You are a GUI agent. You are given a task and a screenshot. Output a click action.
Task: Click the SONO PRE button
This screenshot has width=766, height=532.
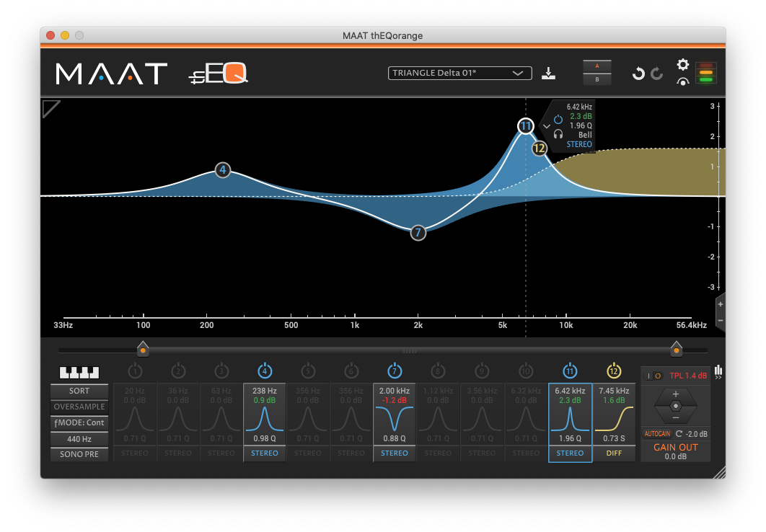point(79,454)
